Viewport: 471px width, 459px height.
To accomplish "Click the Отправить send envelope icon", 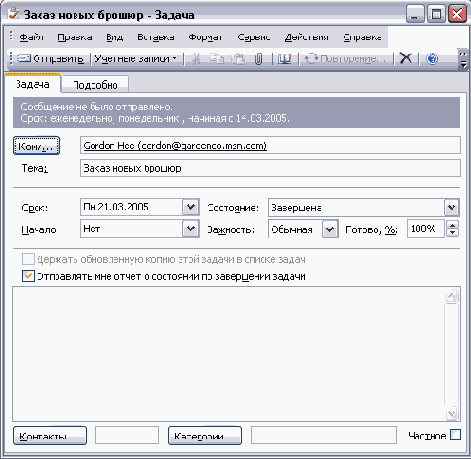I will click(x=24, y=59).
